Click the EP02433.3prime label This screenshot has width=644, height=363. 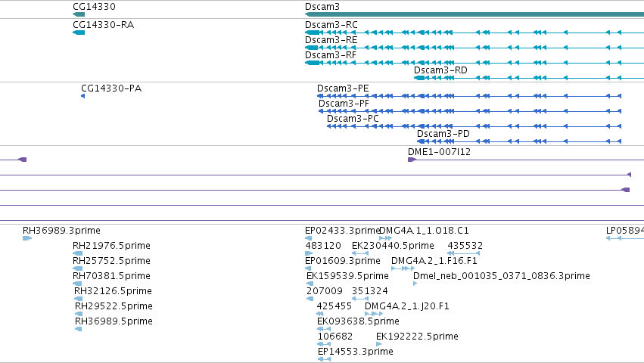pos(342,231)
